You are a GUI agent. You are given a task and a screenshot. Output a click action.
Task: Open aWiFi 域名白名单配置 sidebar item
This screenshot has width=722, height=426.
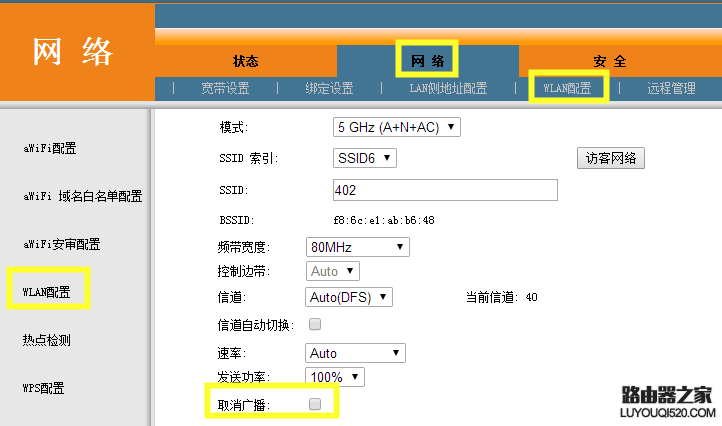pos(82,196)
